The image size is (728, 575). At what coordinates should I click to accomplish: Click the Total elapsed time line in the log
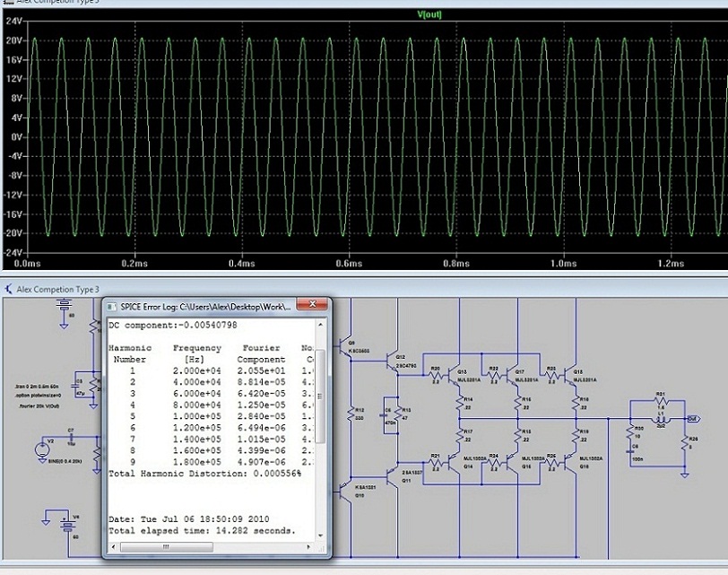[x=202, y=530]
